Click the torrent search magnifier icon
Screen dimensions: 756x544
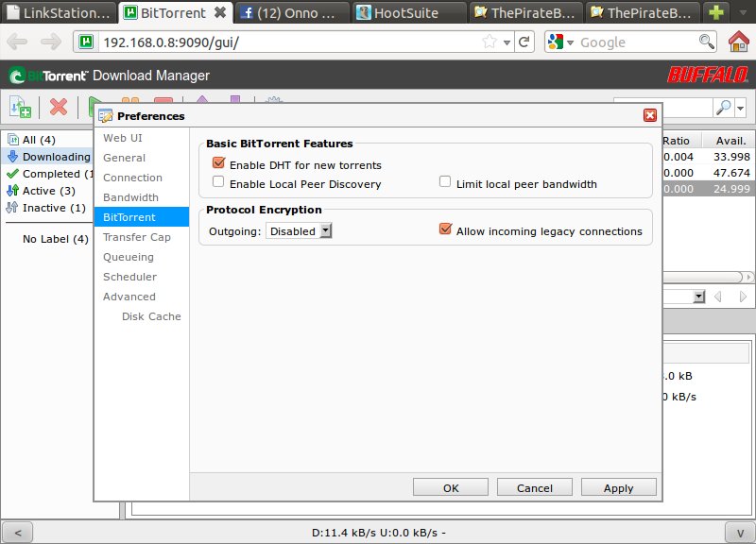pos(723,108)
